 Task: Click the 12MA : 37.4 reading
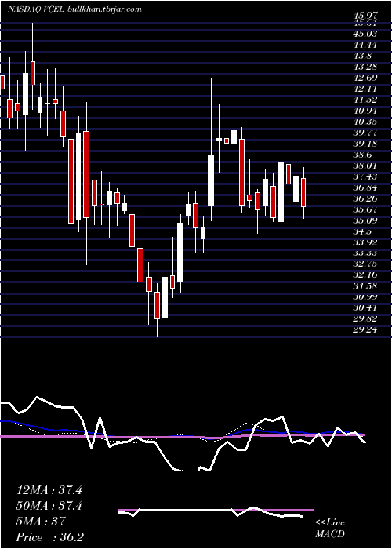[x=49, y=490]
